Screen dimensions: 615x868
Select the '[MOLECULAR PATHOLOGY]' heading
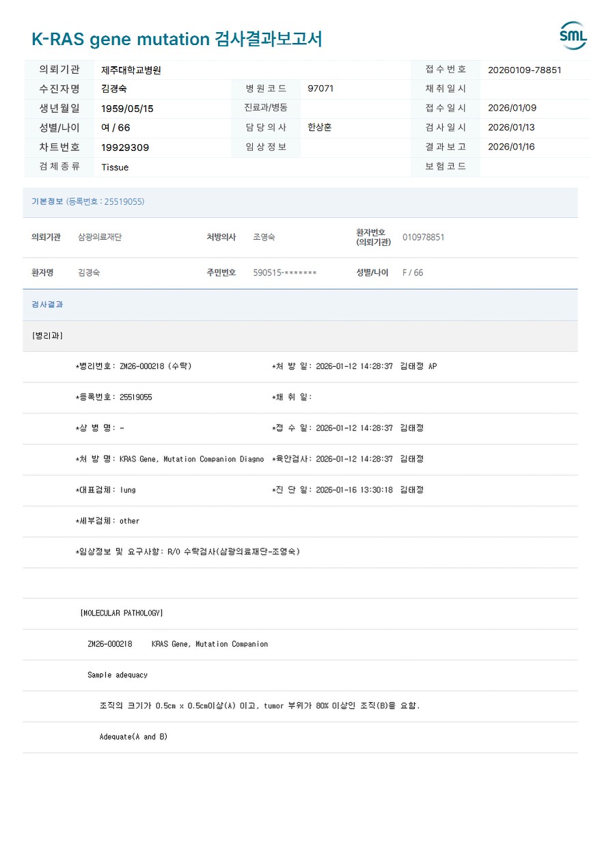point(122,613)
